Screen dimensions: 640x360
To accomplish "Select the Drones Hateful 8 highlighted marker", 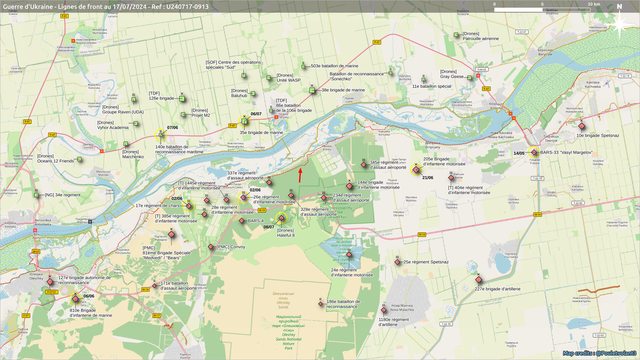I will 282,218.
